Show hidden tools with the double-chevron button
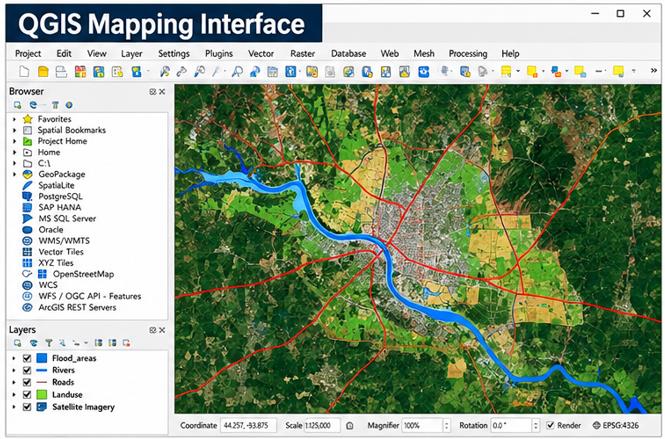 [654, 70]
